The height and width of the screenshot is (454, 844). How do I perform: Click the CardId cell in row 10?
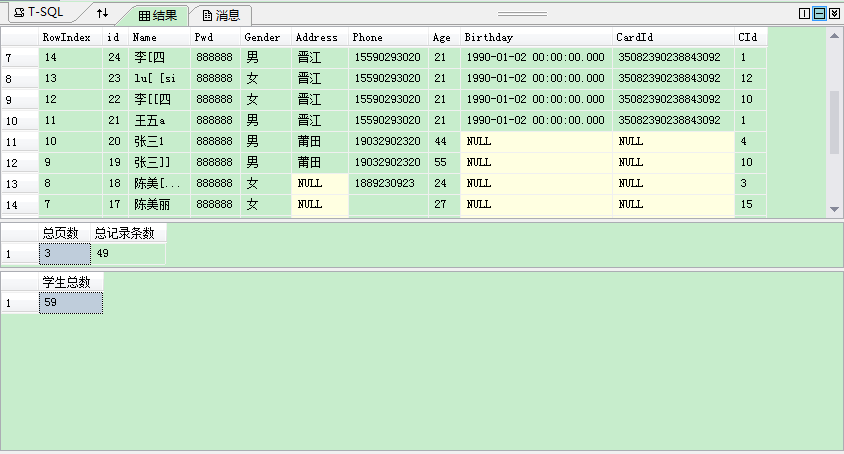coord(673,120)
